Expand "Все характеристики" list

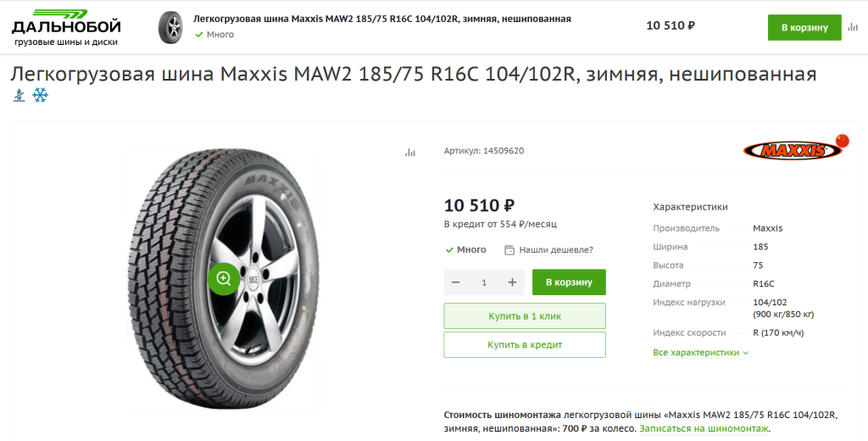click(x=701, y=353)
